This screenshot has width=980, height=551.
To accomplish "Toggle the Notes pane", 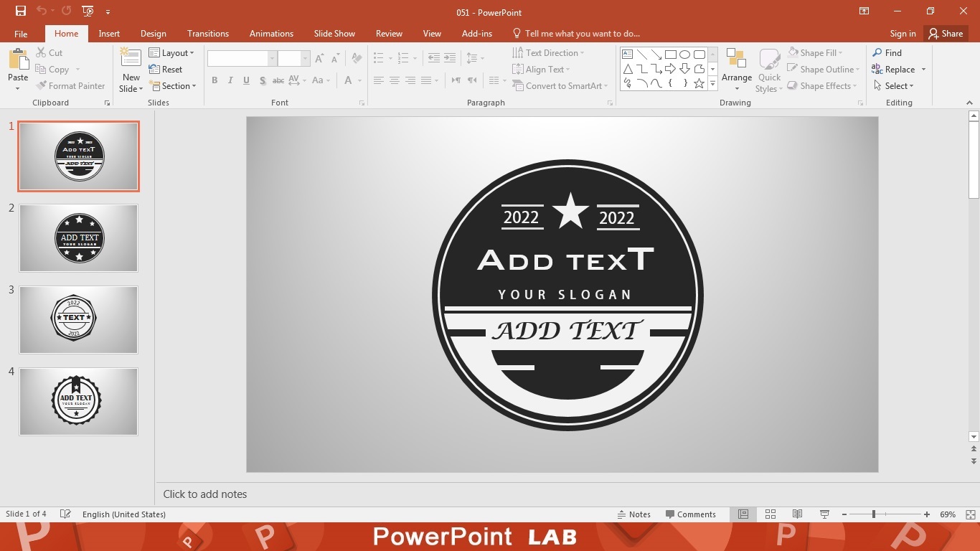I will 633,514.
